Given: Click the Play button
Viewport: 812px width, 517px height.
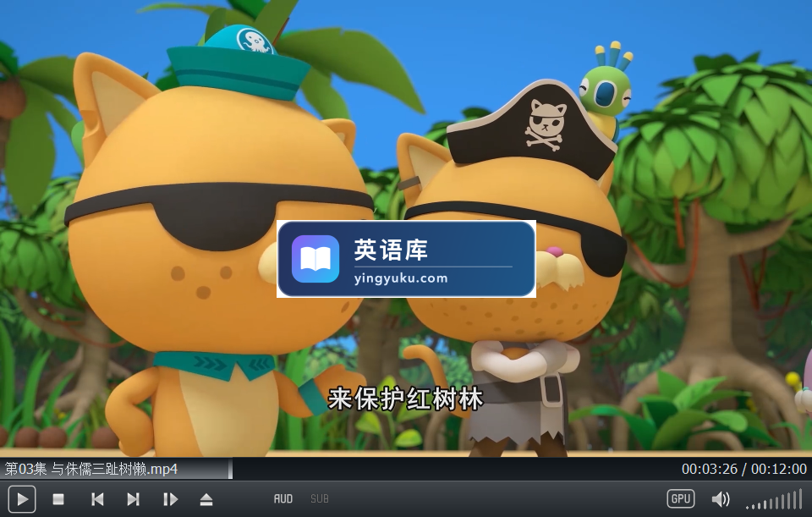Looking at the screenshot, I should (22, 499).
